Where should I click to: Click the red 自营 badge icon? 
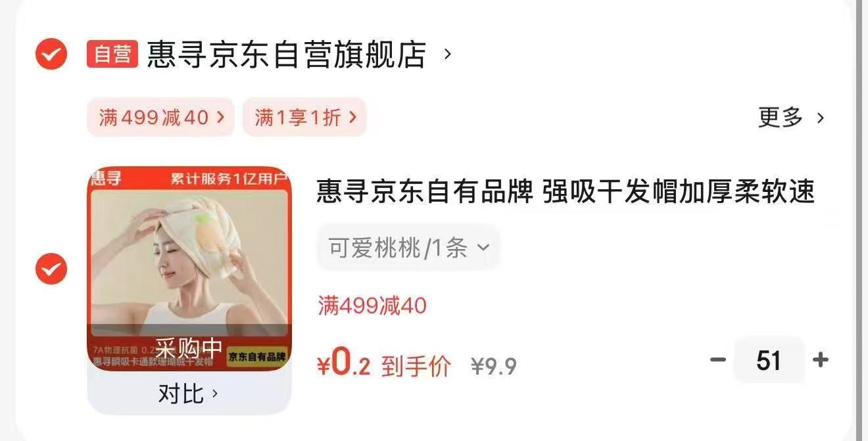pyautogui.click(x=112, y=54)
